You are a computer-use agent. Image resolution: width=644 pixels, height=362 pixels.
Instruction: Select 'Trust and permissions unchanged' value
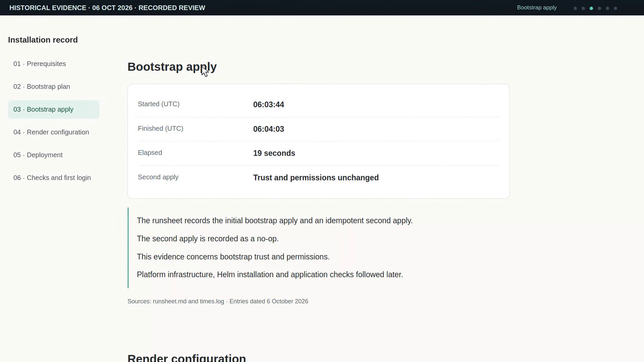tap(316, 178)
